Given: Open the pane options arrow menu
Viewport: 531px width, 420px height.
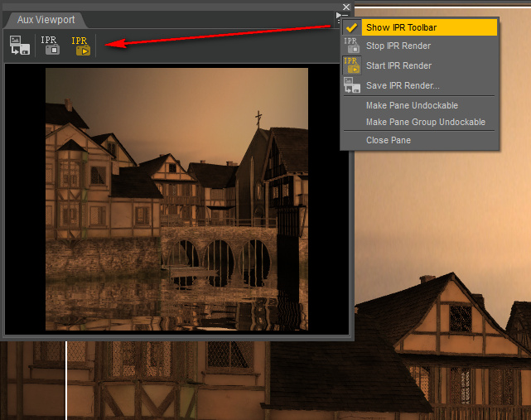Looking at the screenshot, I should (x=338, y=15).
